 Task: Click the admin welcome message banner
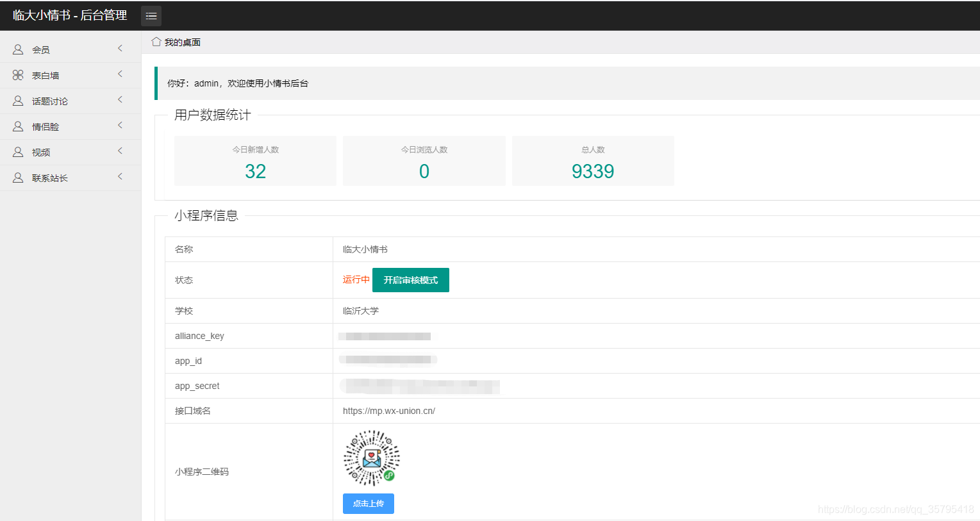(x=567, y=83)
